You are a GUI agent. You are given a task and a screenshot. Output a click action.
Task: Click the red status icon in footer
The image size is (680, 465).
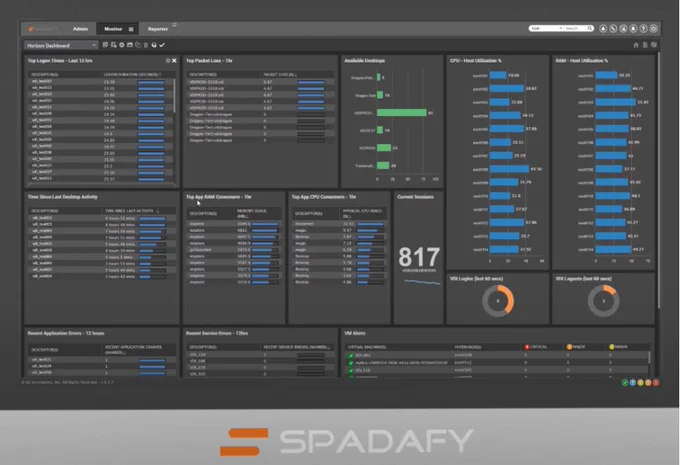tap(656, 383)
